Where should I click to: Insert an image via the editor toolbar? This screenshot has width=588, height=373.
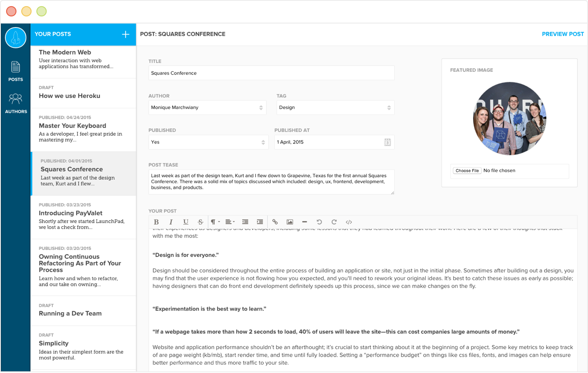click(290, 222)
